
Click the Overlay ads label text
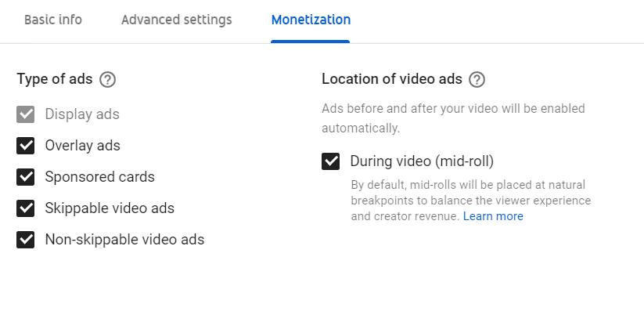tap(82, 146)
